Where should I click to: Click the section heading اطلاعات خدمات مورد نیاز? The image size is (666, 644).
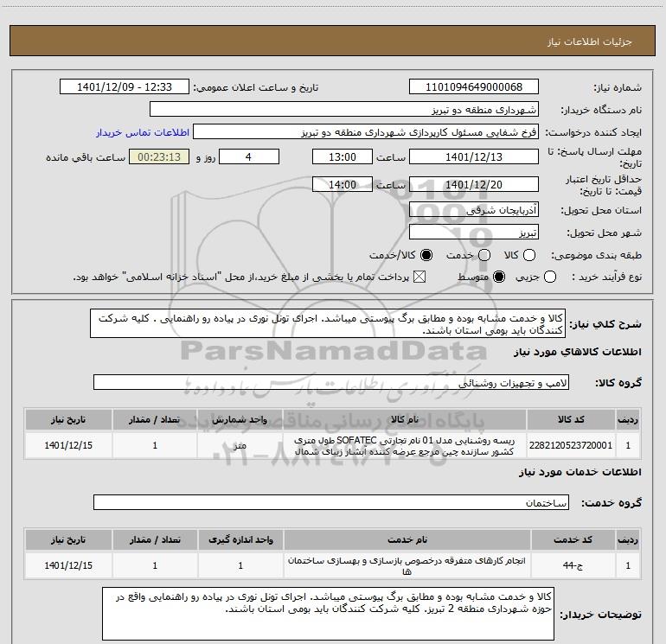[580, 472]
